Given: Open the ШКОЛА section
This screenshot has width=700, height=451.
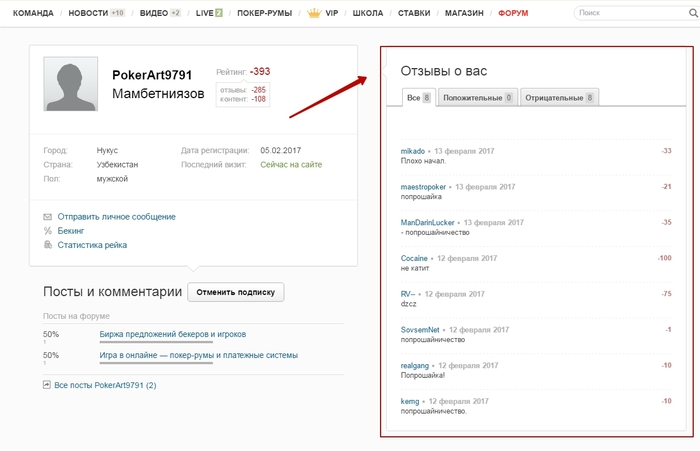Looking at the screenshot, I should point(368,13).
